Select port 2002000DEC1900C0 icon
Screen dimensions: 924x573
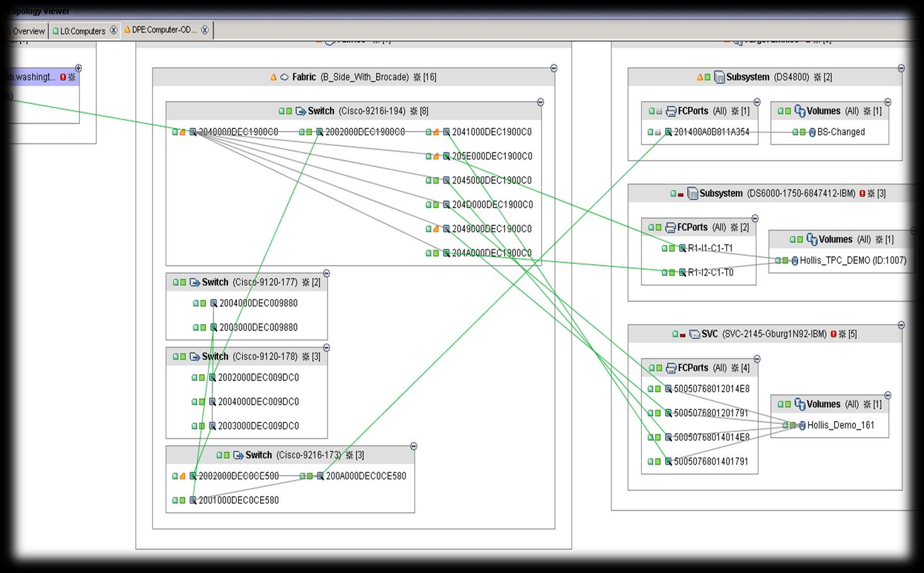point(320,132)
